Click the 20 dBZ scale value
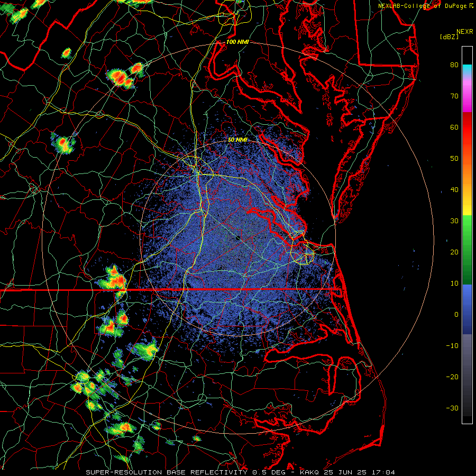This screenshot has height=476, width=476. (454, 252)
